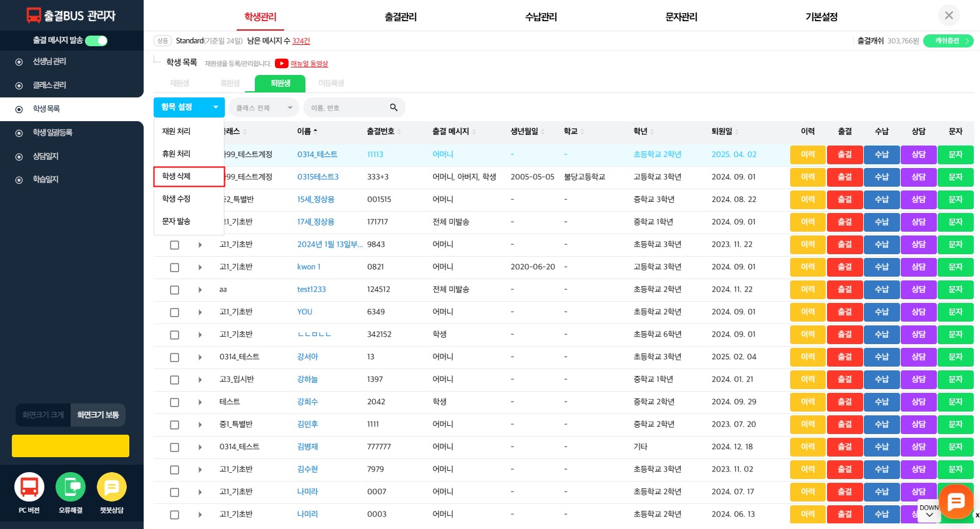Click the PC 버전 bus icon
Screen dimensions: 980x529
(x=29, y=487)
